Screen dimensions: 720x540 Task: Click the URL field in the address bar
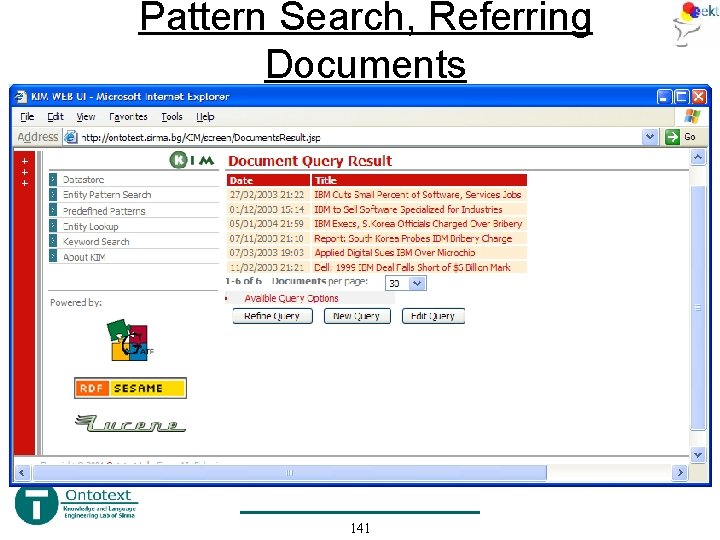(x=360, y=137)
